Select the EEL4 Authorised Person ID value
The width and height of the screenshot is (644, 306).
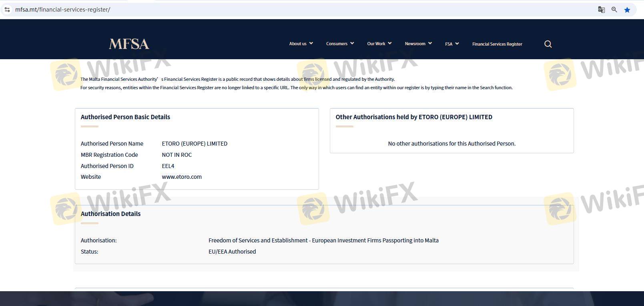coord(168,166)
